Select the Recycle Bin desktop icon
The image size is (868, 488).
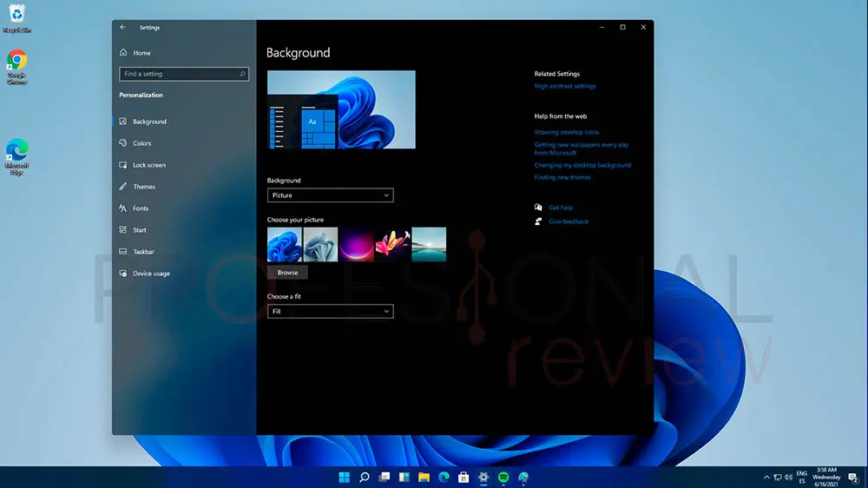click(x=17, y=18)
